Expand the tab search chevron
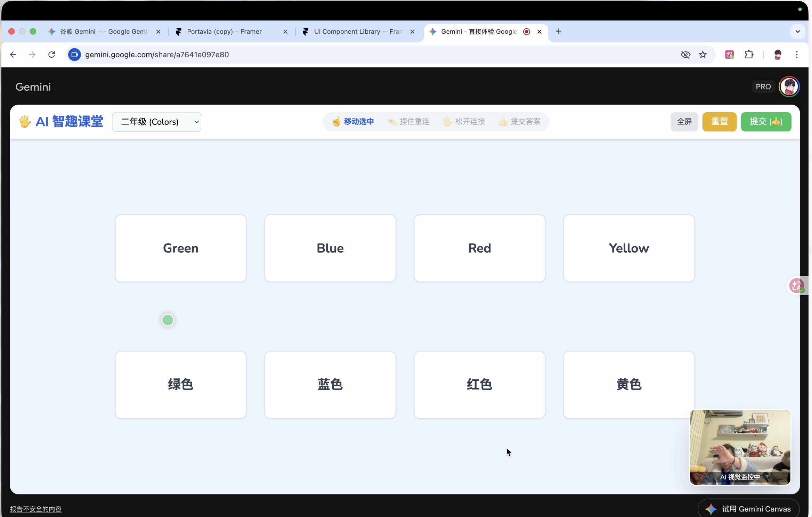 coord(797,32)
